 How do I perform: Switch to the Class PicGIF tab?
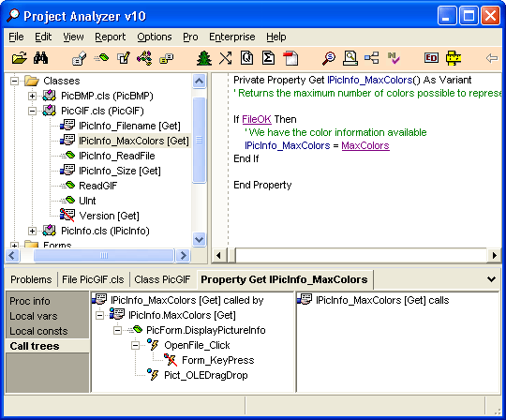[162, 279]
